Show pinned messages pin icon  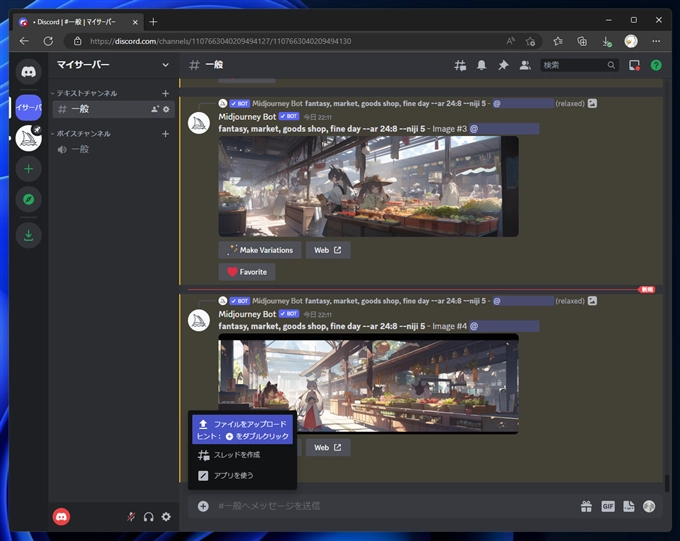point(503,66)
